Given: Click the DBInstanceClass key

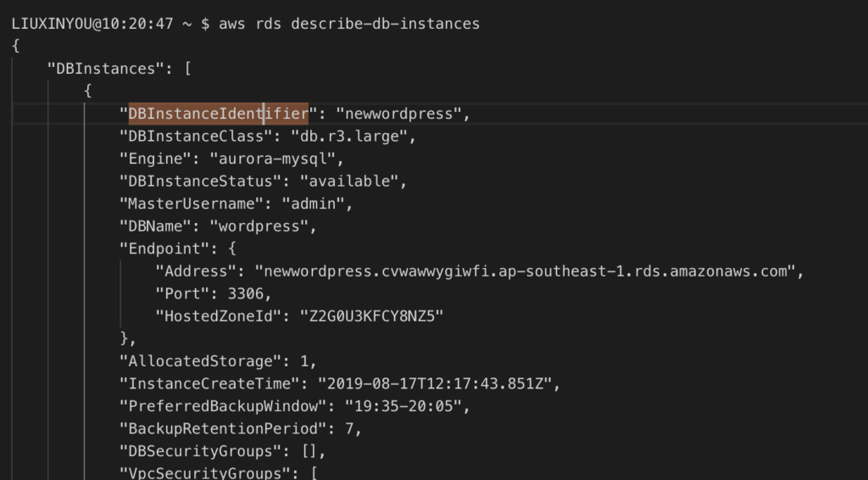Looking at the screenshot, I should pyautogui.click(x=196, y=137).
